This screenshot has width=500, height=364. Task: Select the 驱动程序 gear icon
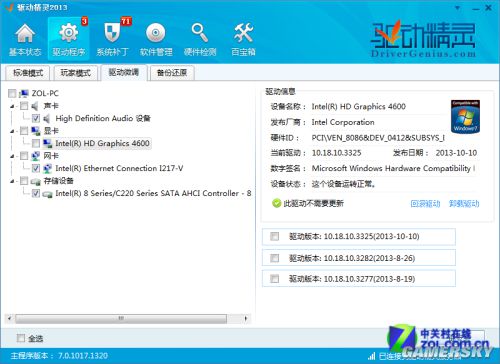[x=69, y=33]
